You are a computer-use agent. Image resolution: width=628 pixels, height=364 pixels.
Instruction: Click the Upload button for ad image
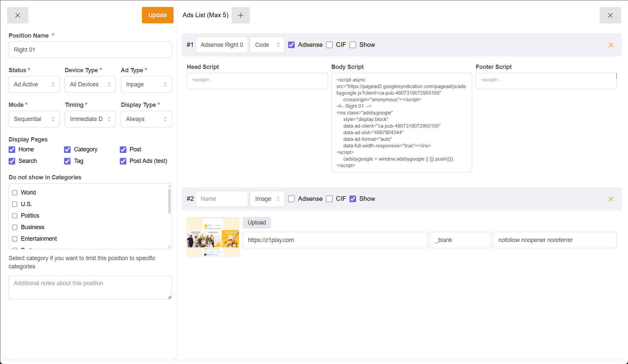coord(256,223)
